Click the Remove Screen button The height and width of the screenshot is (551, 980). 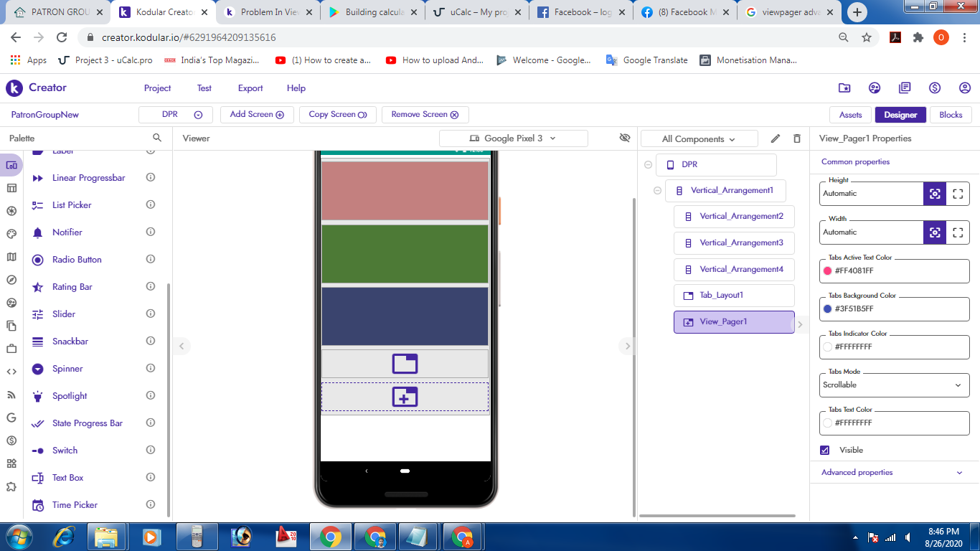[x=425, y=115]
